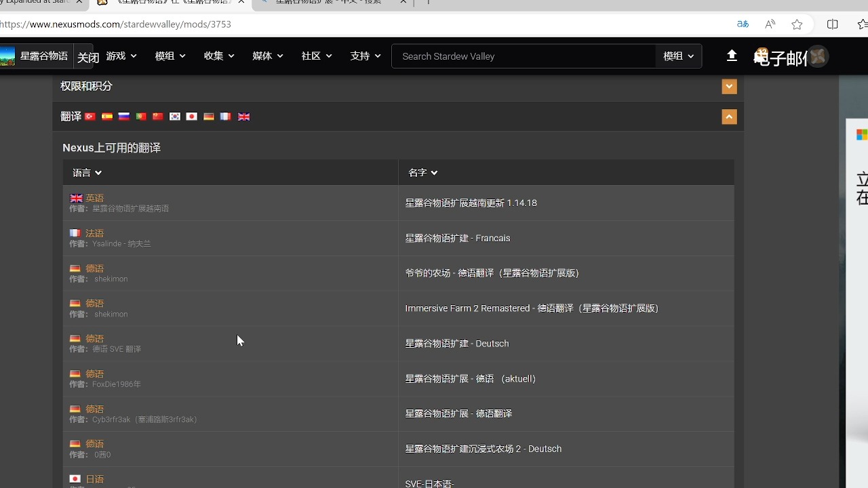The image size is (868, 488).
Task: Click the Japanese flag in the 翻译 header
Action: [x=191, y=117]
